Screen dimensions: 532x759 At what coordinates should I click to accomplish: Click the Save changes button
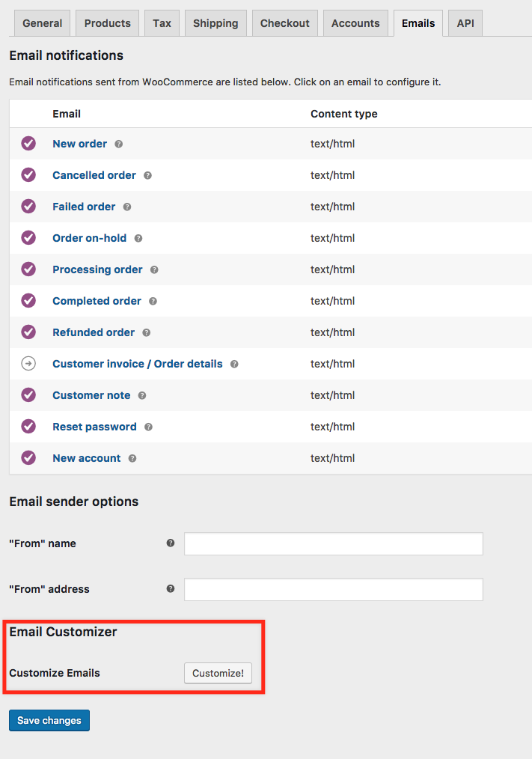tap(49, 720)
